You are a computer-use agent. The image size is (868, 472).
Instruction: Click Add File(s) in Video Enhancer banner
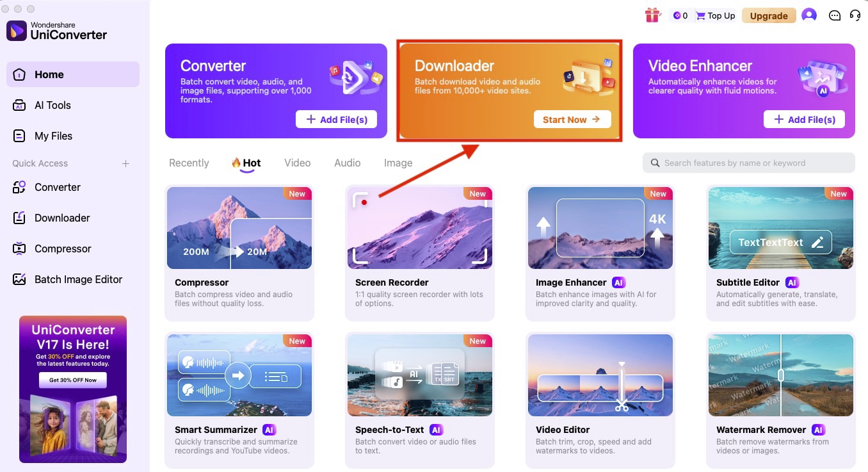tap(804, 120)
